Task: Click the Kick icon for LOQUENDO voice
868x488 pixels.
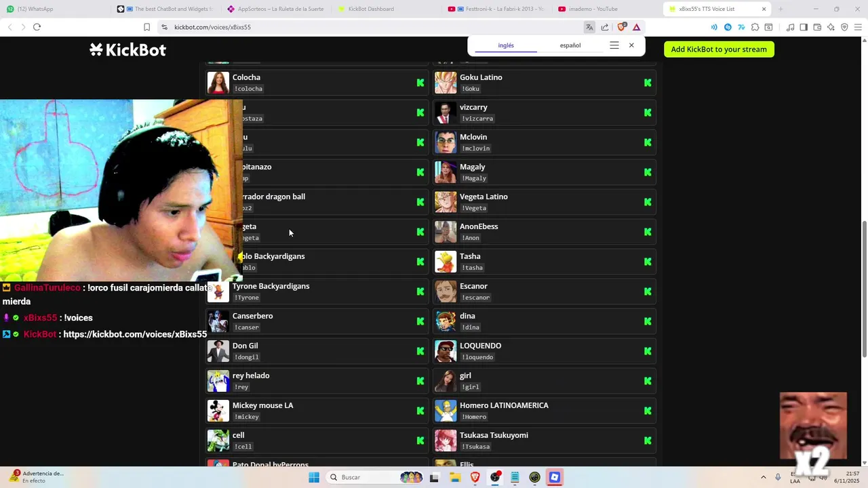Action: pos(648,351)
